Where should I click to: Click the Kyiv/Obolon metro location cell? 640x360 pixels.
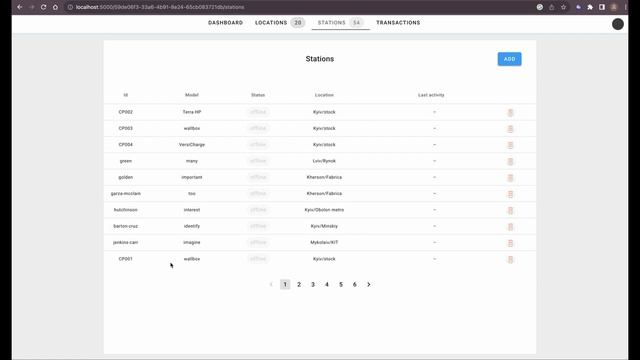[x=324, y=210]
